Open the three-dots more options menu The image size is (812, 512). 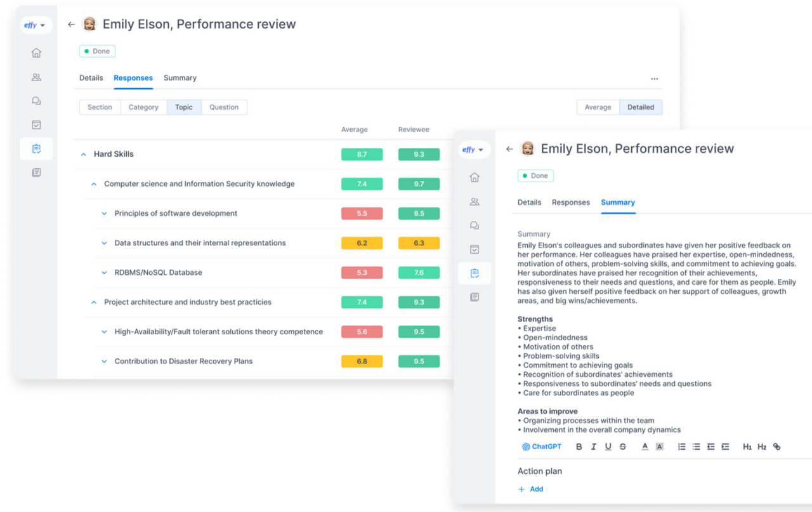654,79
